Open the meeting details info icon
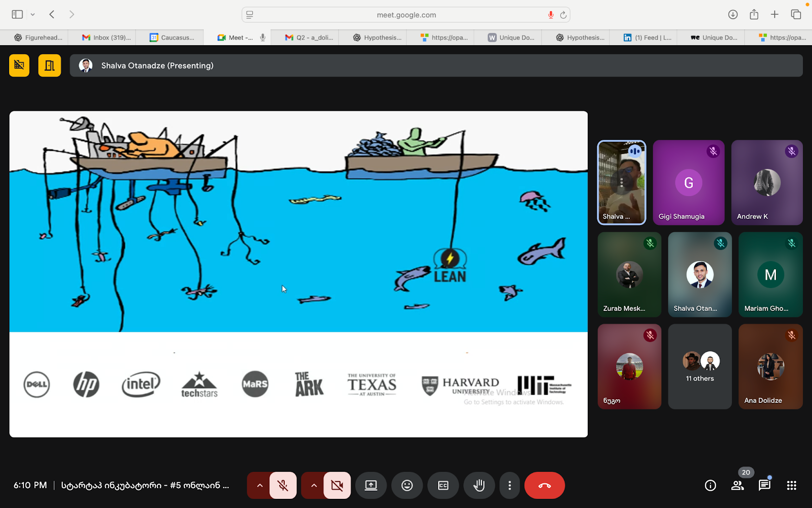Screen dimensions: 812x508 (710, 486)
